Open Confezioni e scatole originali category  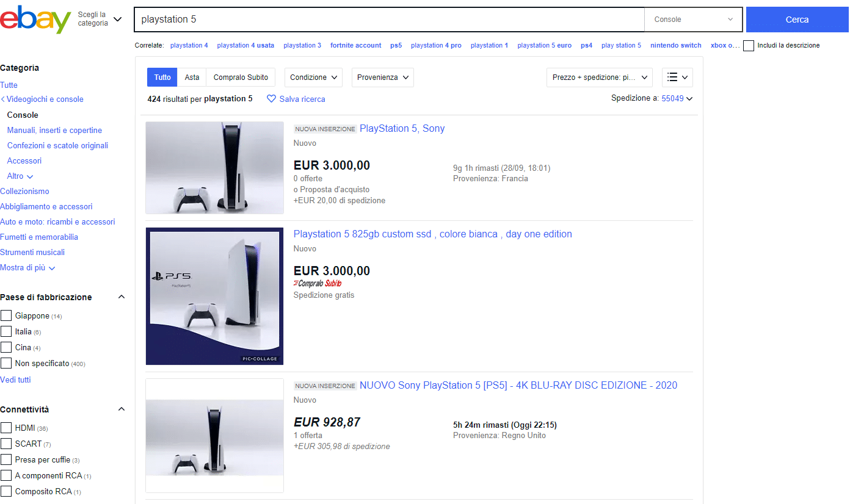pos(57,146)
